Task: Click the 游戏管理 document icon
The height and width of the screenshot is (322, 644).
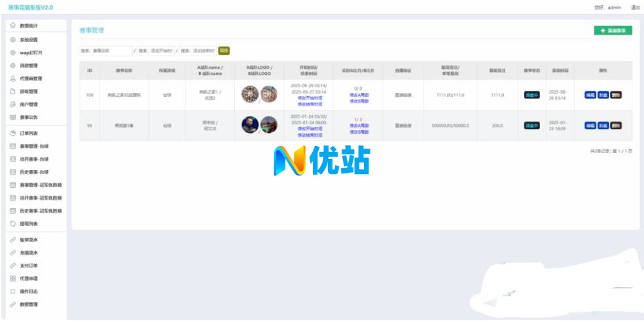Action: click(13, 92)
